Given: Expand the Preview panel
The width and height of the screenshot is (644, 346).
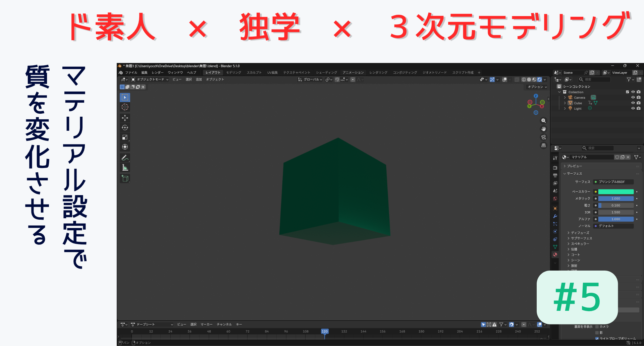Looking at the screenshot, I should tap(575, 166).
